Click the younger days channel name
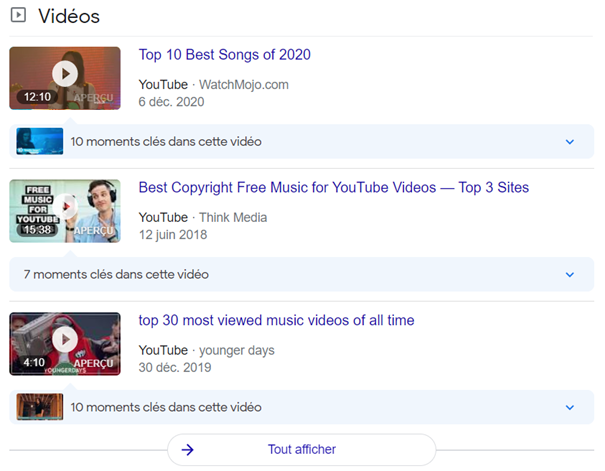 pos(237,350)
